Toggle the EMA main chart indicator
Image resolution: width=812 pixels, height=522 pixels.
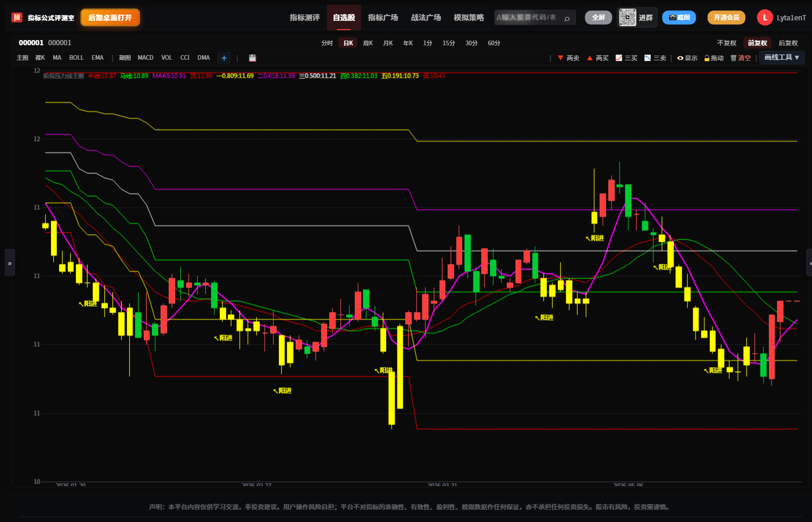click(x=97, y=58)
